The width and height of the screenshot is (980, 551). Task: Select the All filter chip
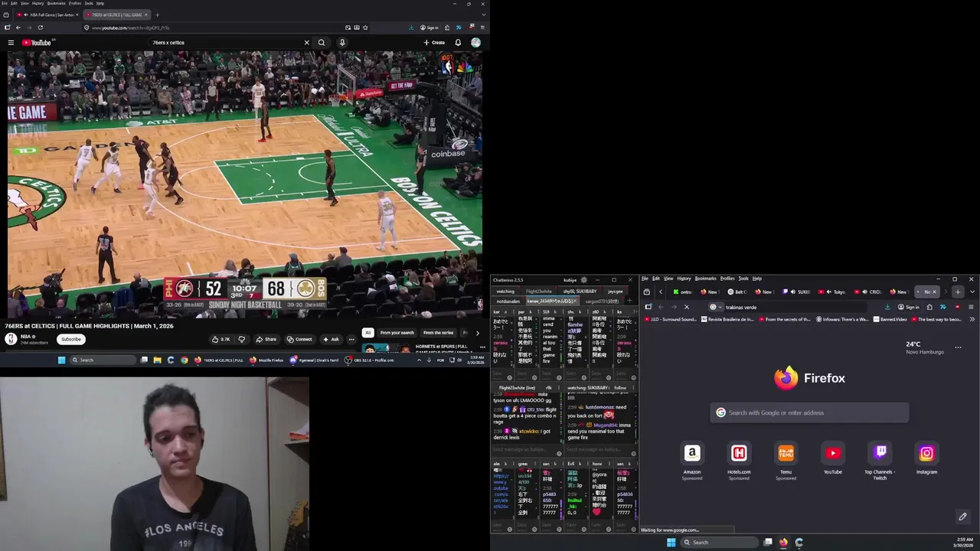coord(368,333)
